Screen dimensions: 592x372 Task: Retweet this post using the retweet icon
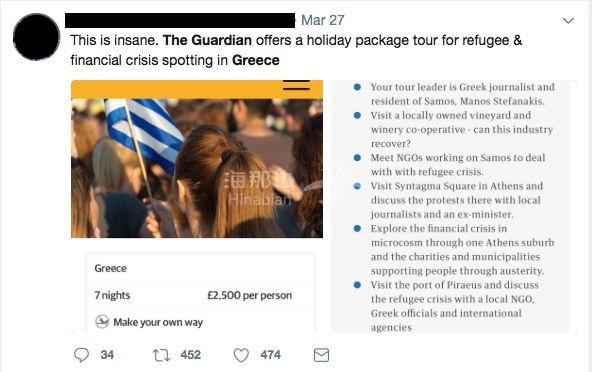coord(161,355)
